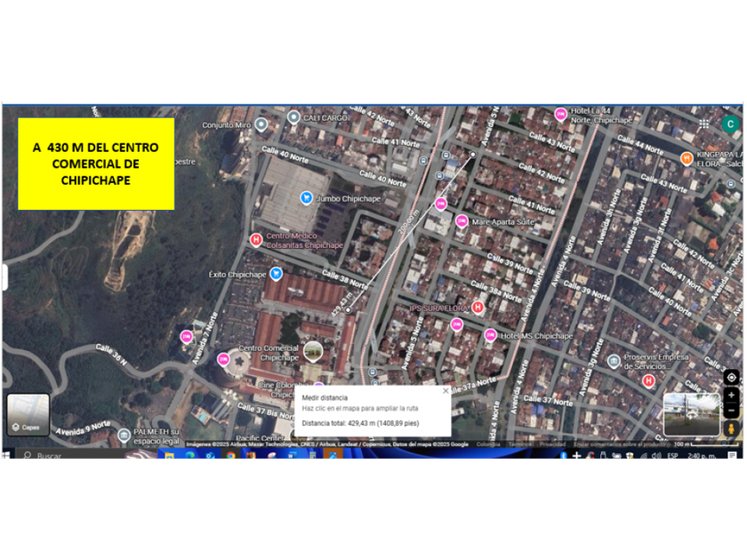Open the Google apps grid

pyautogui.click(x=704, y=124)
